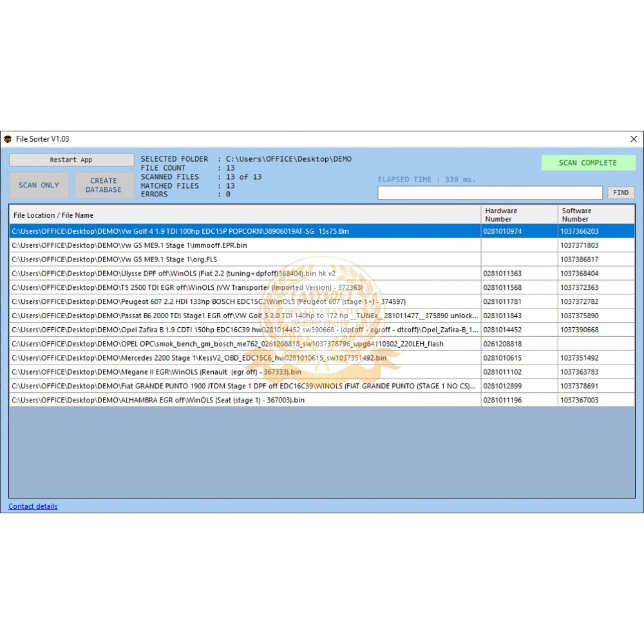Screen dimensions: 644x644
Task: Click hardware number 0281011196
Action: (502, 400)
